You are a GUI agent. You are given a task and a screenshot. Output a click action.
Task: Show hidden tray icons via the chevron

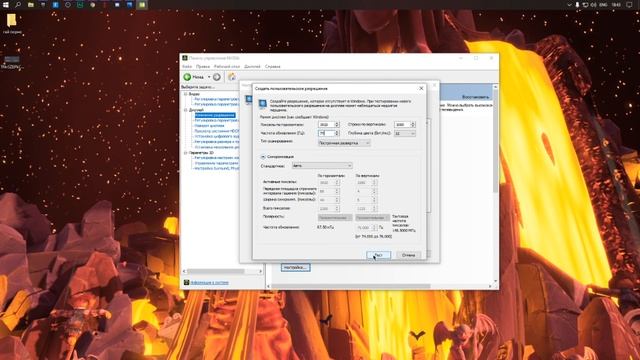pos(569,4)
